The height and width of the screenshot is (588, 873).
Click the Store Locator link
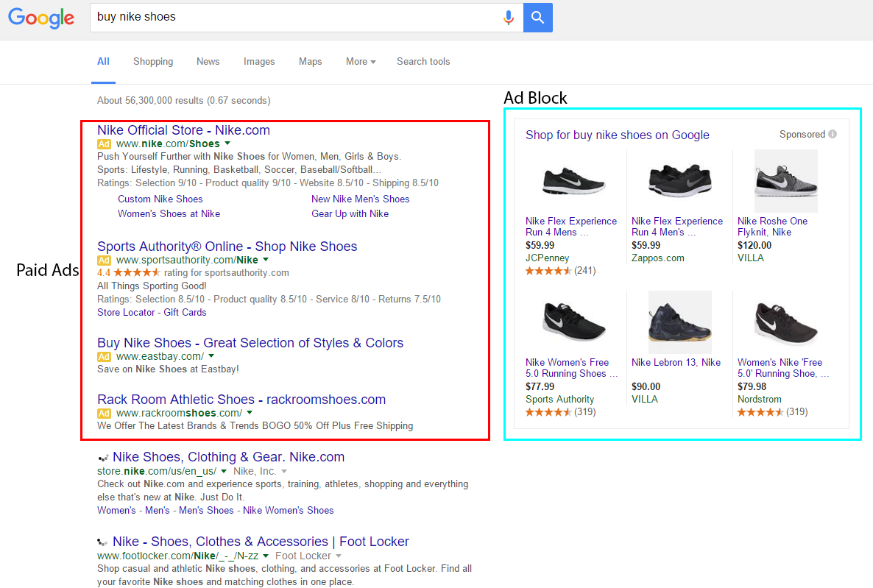click(x=126, y=313)
